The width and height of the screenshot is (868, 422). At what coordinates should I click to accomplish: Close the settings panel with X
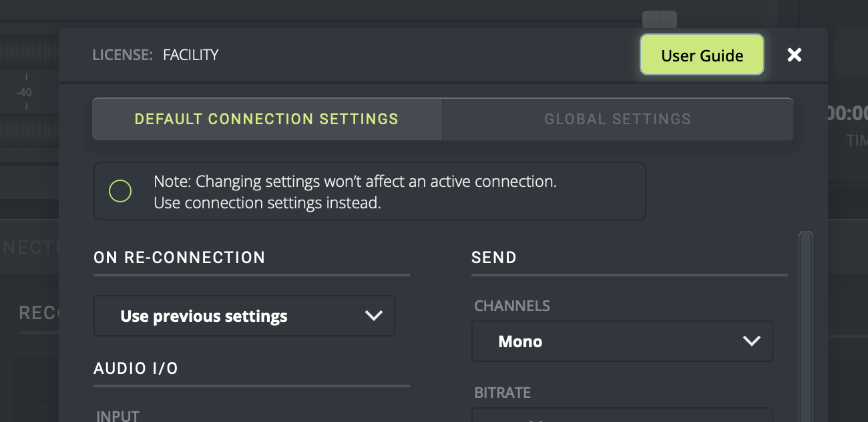(x=794, y=55)
